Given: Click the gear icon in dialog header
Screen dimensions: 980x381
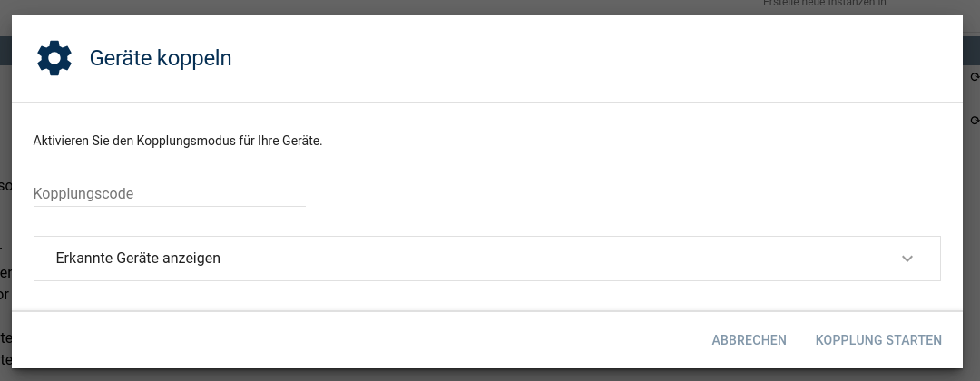Looking at the screenshot, I should [x=54, y=58].
